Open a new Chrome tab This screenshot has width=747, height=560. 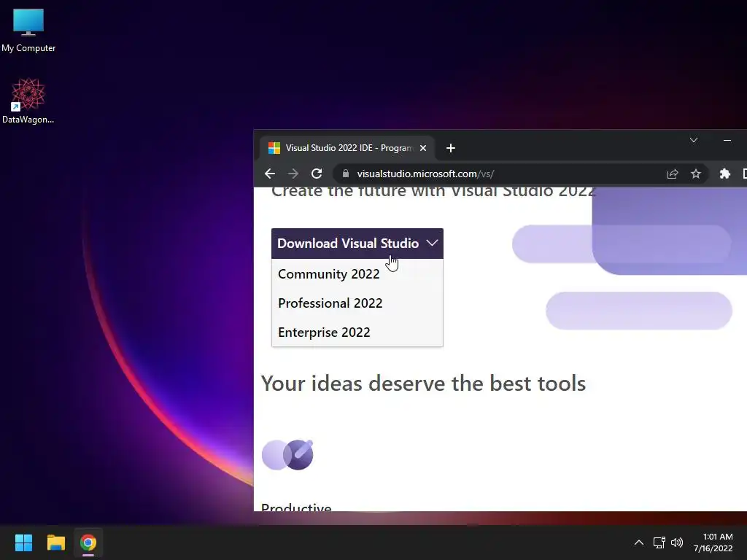tap(451, 148)
